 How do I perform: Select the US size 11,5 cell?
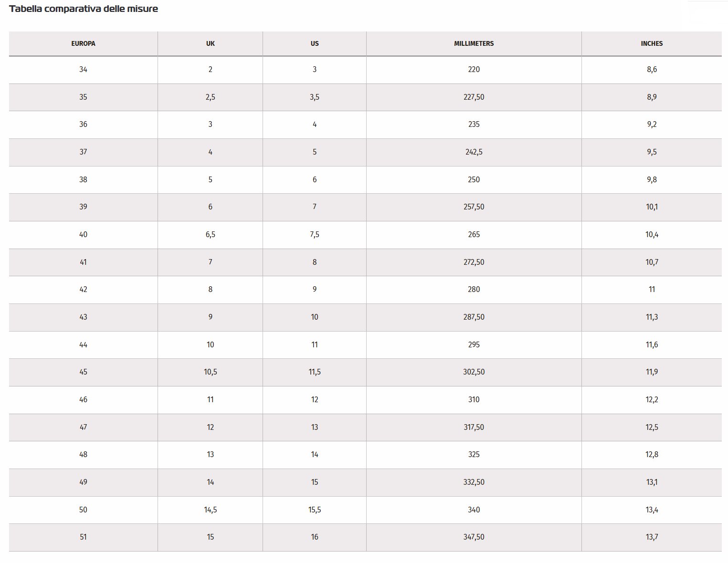coord(314,372)
